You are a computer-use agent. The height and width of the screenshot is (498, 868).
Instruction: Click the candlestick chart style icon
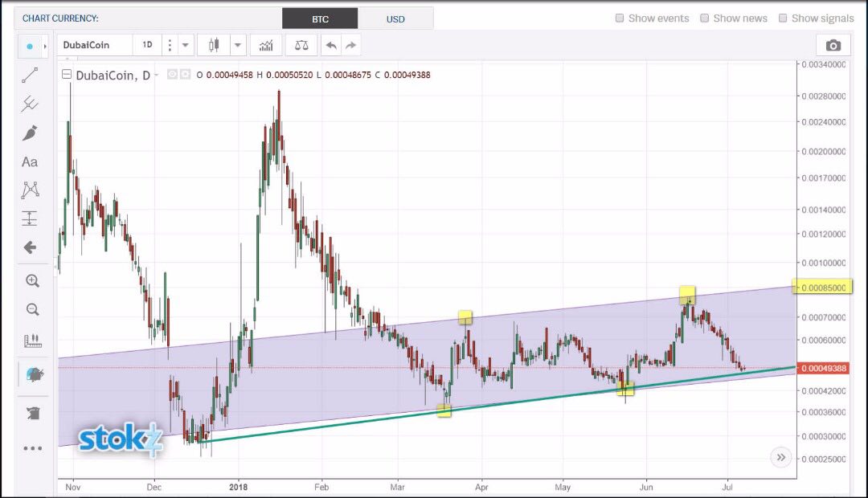pyautogui.click(x=214, y=45)
